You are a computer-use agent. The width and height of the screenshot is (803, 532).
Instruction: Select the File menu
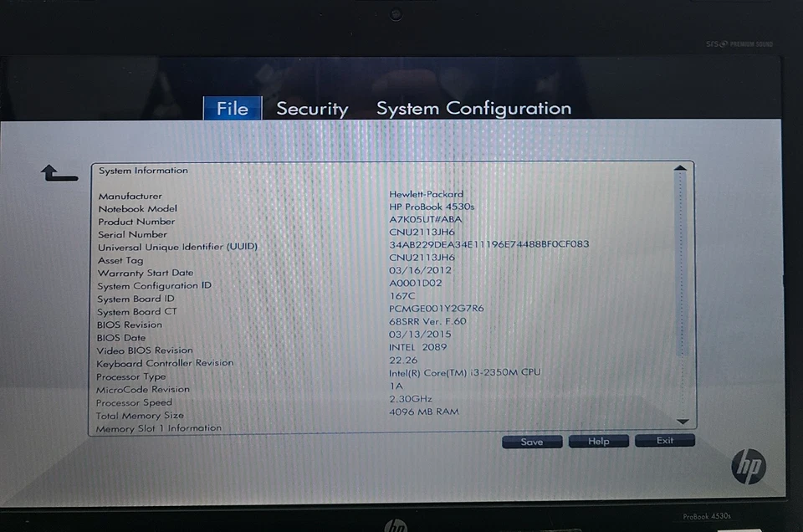pos(232,108)
